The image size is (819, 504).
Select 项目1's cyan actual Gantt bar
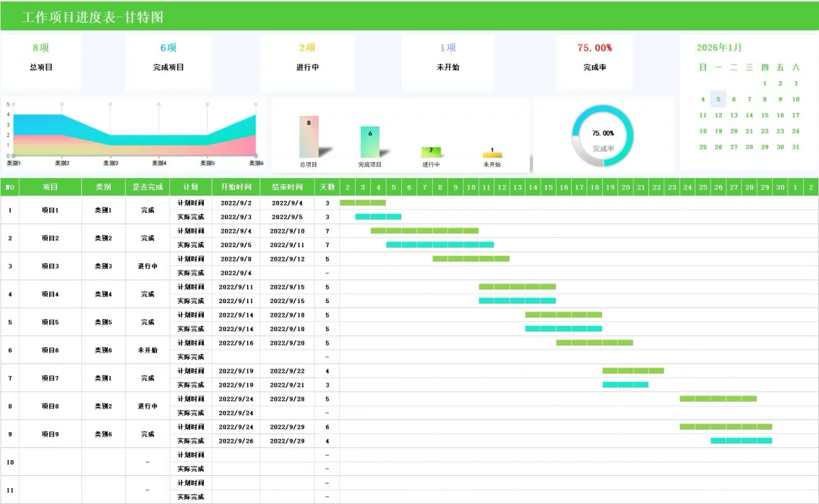[x=378, y=217]
